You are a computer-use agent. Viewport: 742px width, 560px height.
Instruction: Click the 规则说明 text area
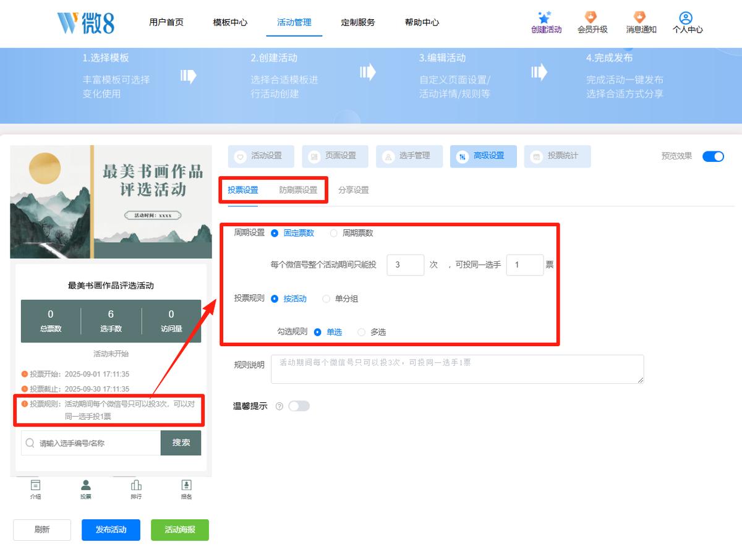tap(458, 369)
